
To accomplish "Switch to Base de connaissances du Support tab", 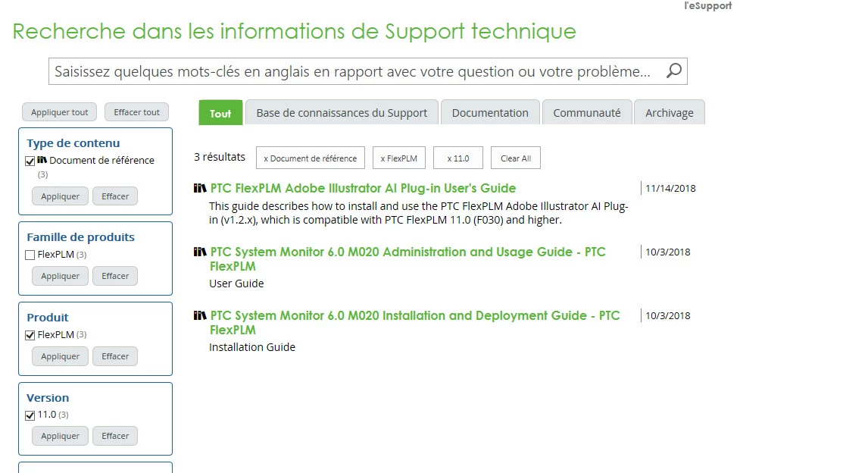I will click(x=342, y=113).
